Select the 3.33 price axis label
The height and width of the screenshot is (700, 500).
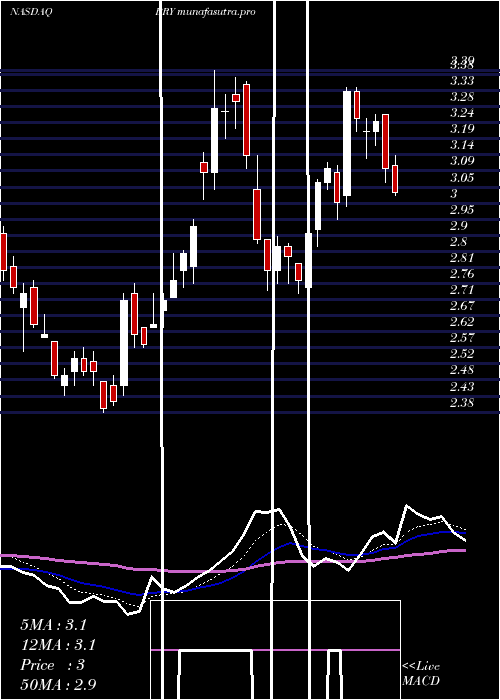[462, 81]
